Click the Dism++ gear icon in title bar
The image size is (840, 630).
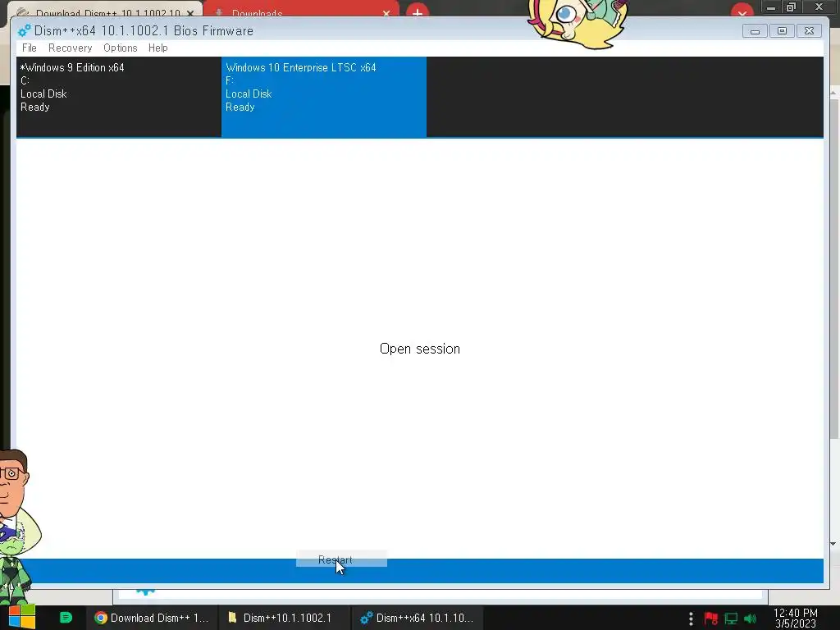click(25, 31)
